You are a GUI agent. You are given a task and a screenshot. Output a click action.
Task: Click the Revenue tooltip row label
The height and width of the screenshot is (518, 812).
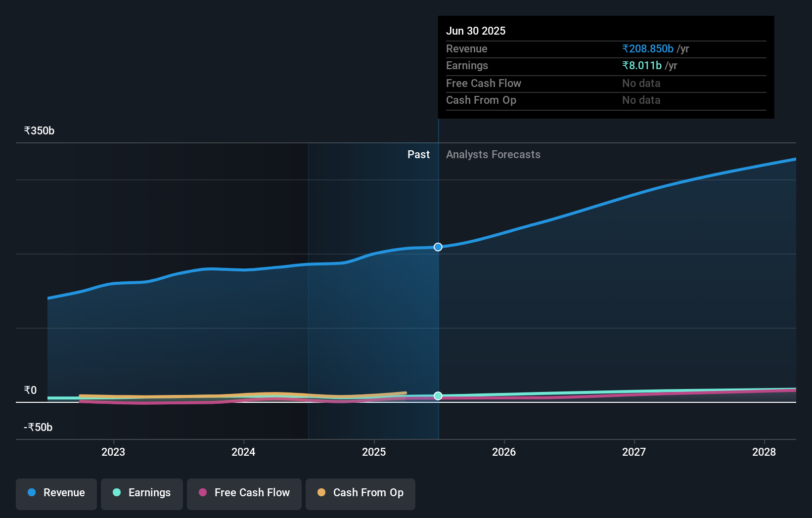467,48
